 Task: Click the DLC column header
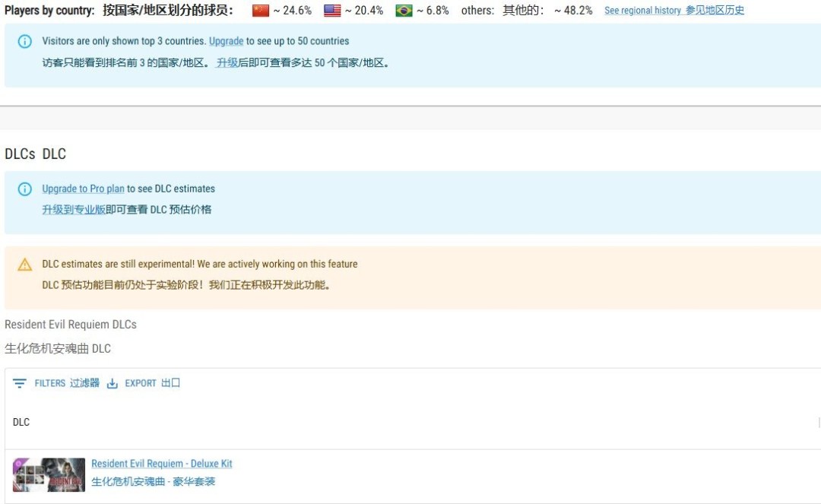[x=21, y=422]
